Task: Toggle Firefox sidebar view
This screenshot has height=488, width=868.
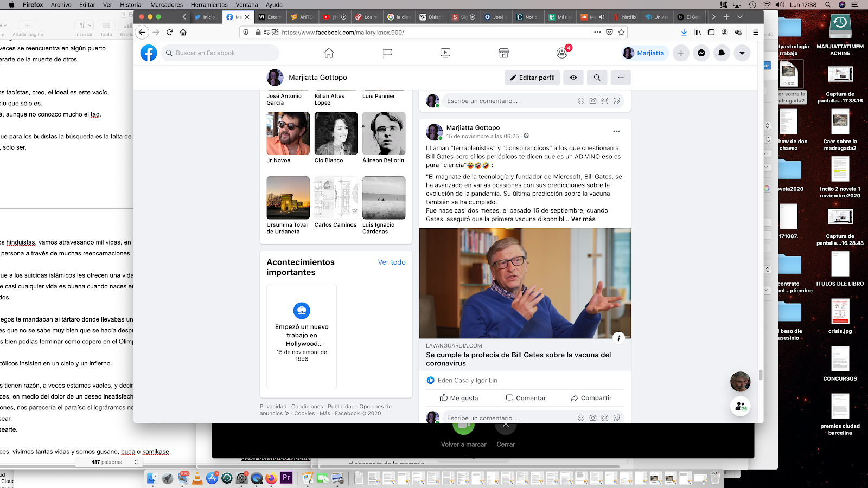Action: [x=711, y=33]
